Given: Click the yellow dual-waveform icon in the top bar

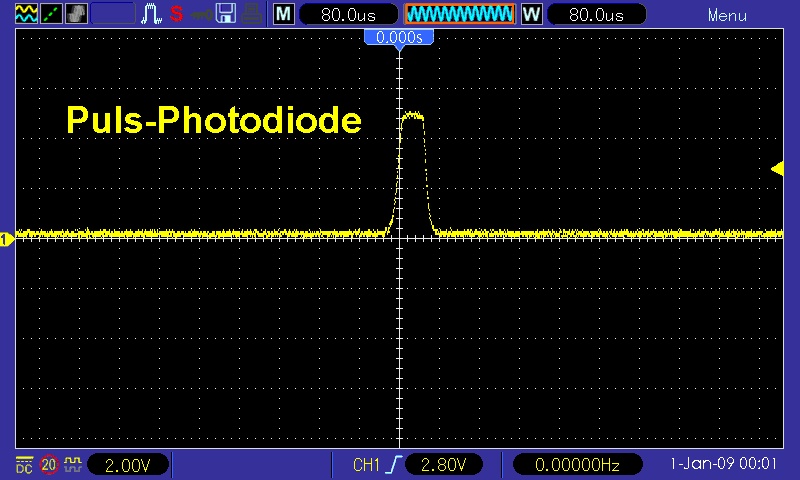Looking at the screenshot, I should pos(23,15).
